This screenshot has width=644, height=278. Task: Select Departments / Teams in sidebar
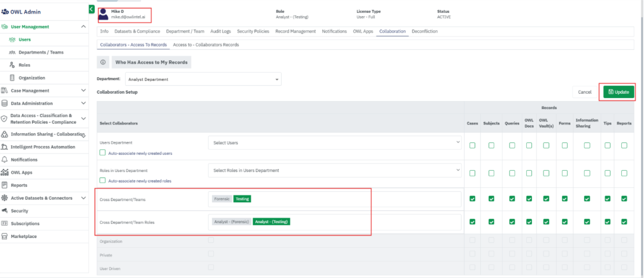click(41, 52)
